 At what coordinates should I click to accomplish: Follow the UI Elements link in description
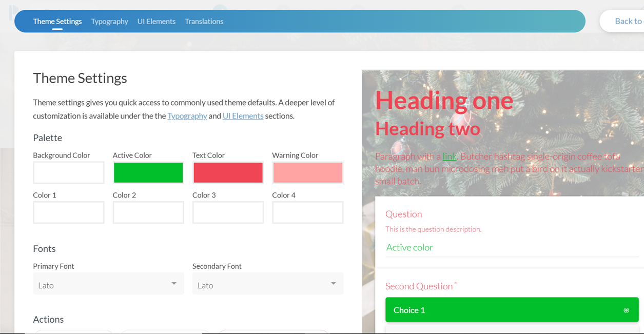coord(243,116)
